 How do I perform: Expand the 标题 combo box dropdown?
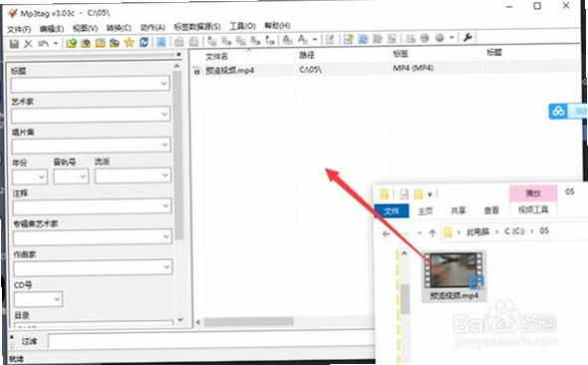coord(163,84)
